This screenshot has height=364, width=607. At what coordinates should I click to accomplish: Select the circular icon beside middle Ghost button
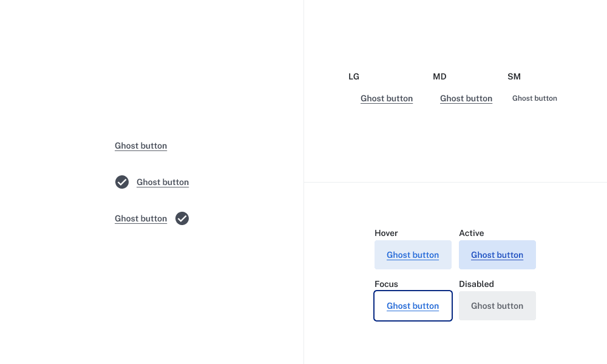[121, 182]
